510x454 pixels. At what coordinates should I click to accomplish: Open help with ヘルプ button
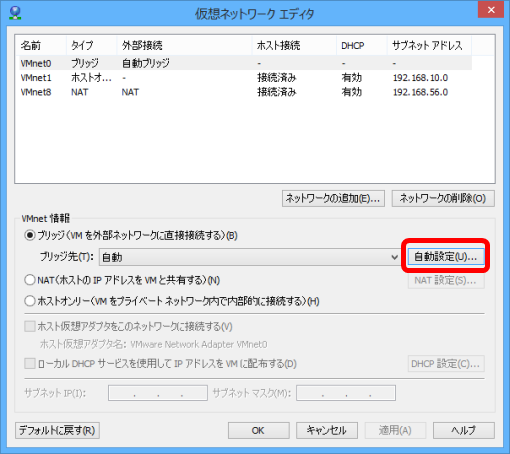464,430
